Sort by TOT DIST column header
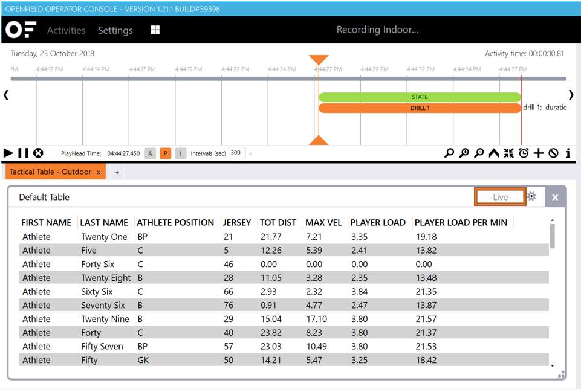 pyautogui.click(x=278, y=222)
